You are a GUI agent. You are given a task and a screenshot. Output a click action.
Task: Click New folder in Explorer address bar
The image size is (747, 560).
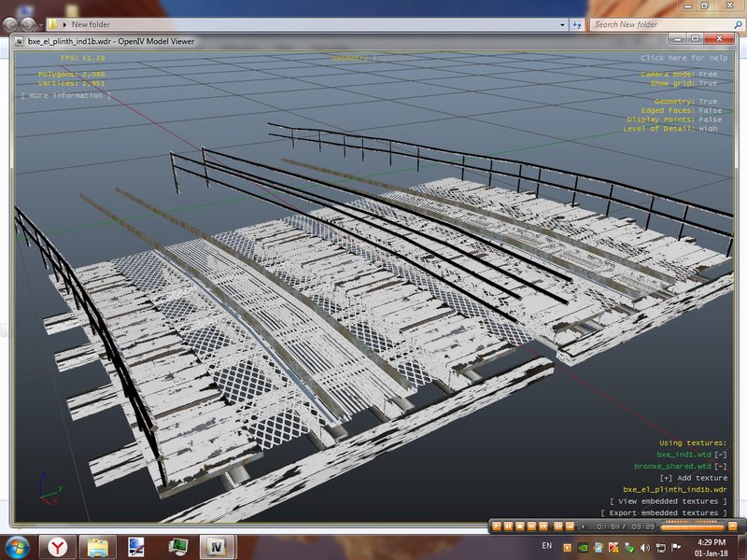pos(91,24)
